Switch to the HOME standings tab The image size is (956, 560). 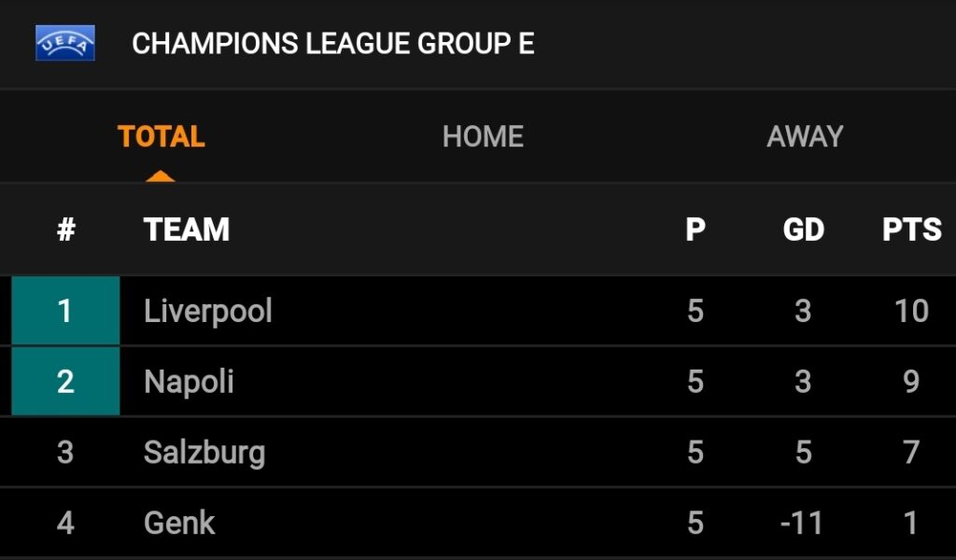click(x=483, y=136)
